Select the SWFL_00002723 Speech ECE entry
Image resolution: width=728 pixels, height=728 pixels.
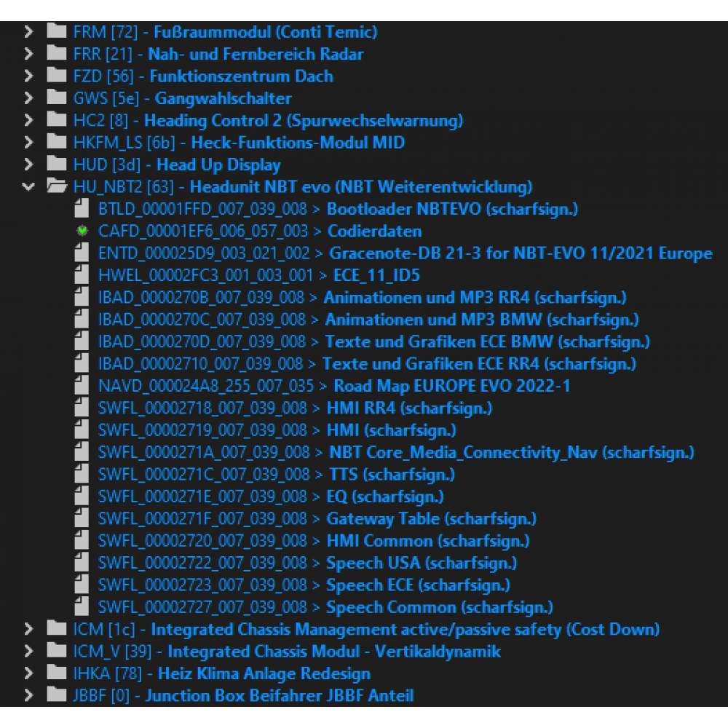tap(302, 585)
